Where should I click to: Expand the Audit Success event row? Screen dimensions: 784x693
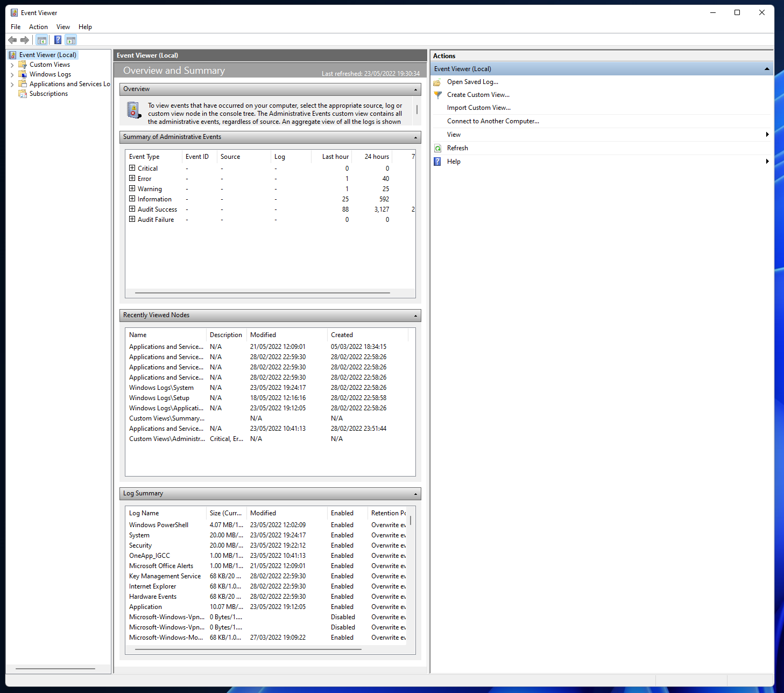pos(132,209)
